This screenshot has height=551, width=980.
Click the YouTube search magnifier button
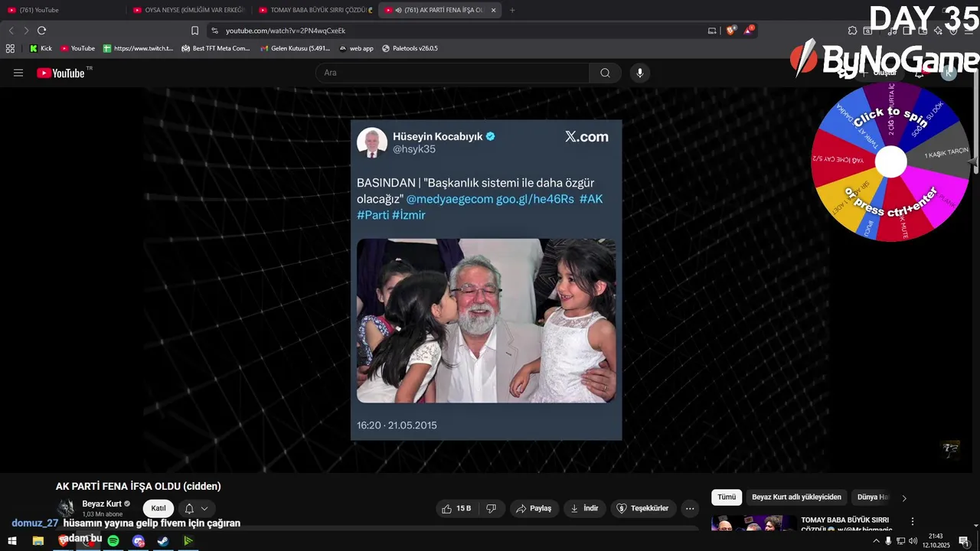coord(605,73)
